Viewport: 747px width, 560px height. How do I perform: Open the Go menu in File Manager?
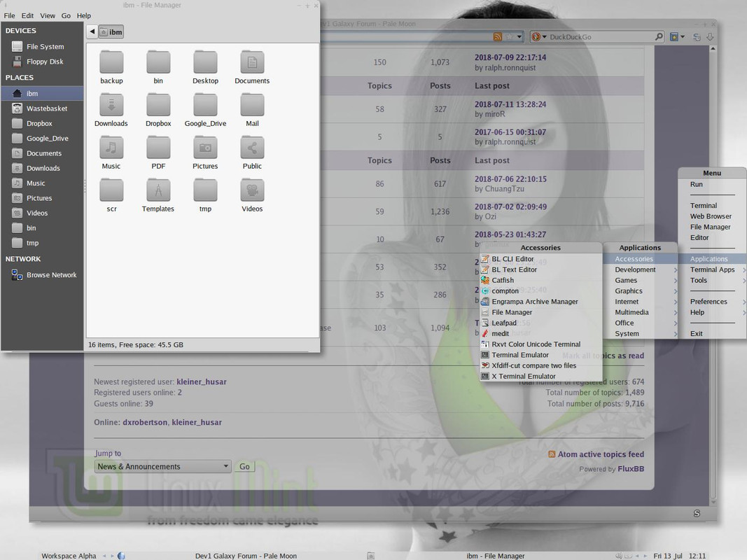[x=67, y=15]
